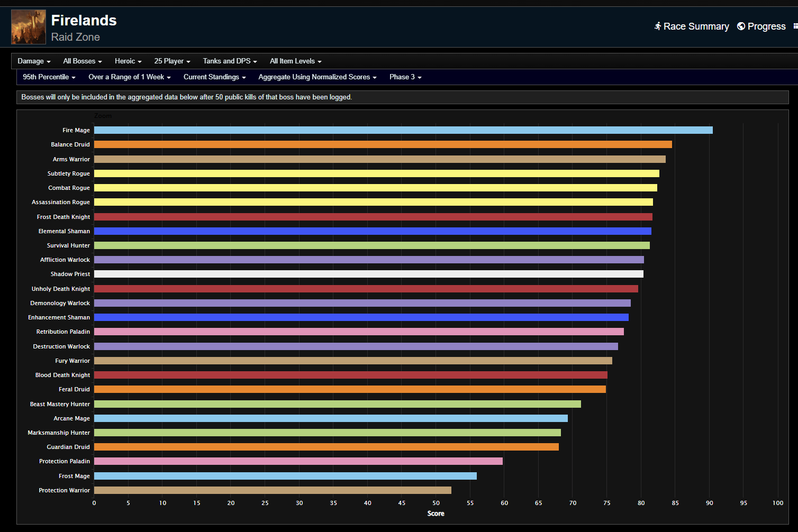Click the Progress globe icon
The width and height of the screenshot is (798, 532).
[741, 26]
